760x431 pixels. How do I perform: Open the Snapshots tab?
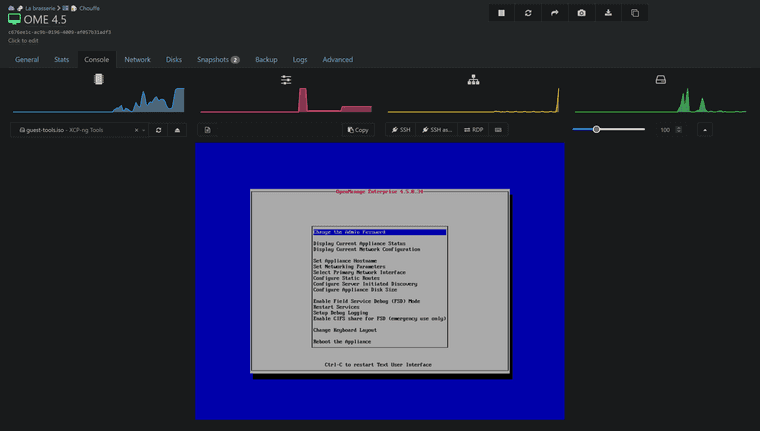coord(217,60)
